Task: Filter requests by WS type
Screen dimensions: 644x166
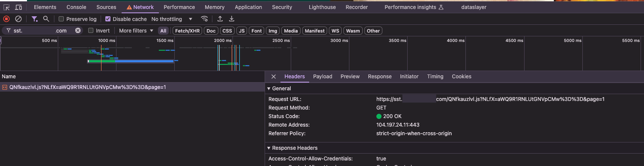Action: (336, 31)
